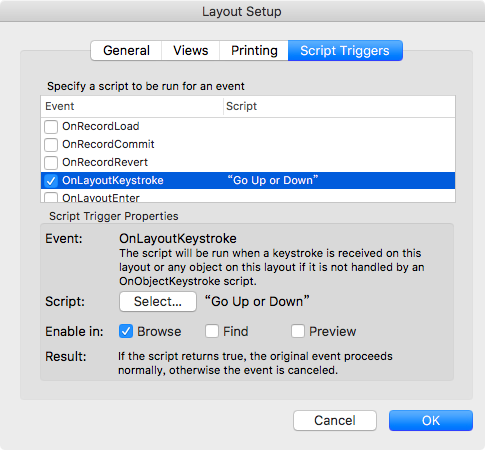Check the OnRecordCommit event checkbox
This screenshot has height=450, width=485.
[x=51, y=145]
